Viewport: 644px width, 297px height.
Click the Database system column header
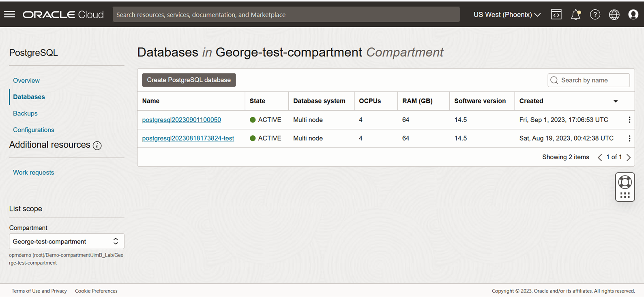319,101
